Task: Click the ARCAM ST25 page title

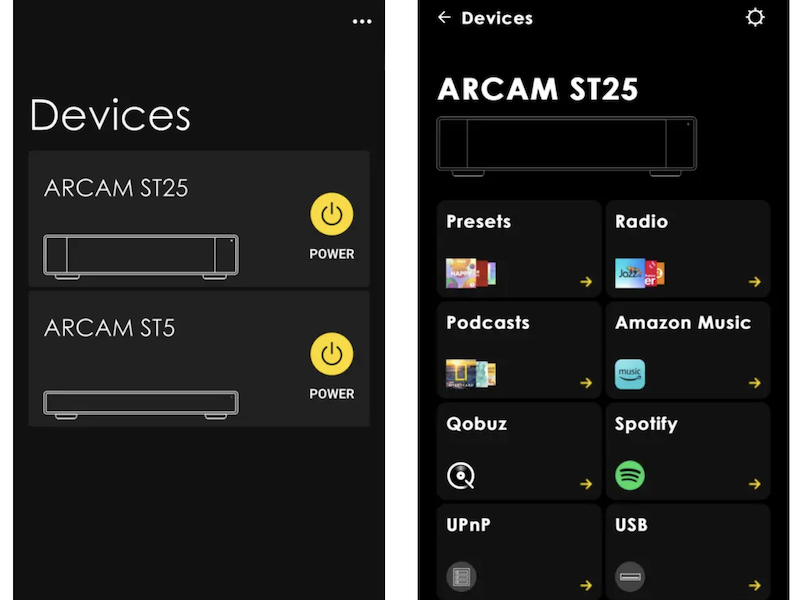Action: click(538, 89)
